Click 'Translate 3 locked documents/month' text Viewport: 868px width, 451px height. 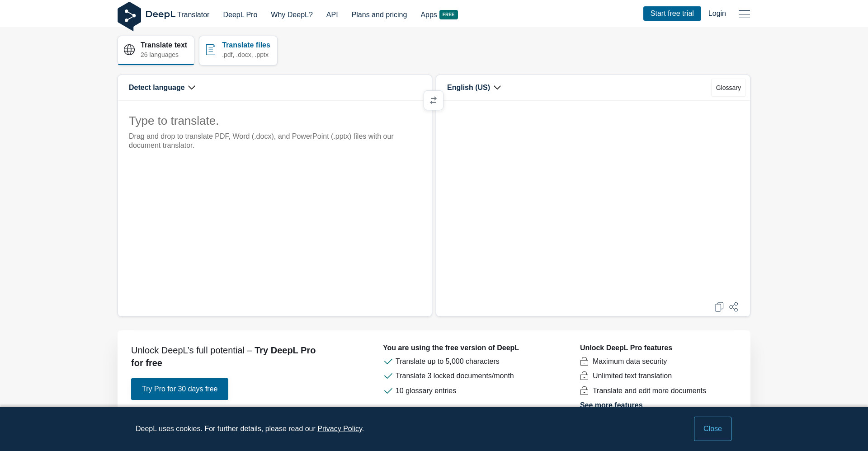tap(454, 376)
